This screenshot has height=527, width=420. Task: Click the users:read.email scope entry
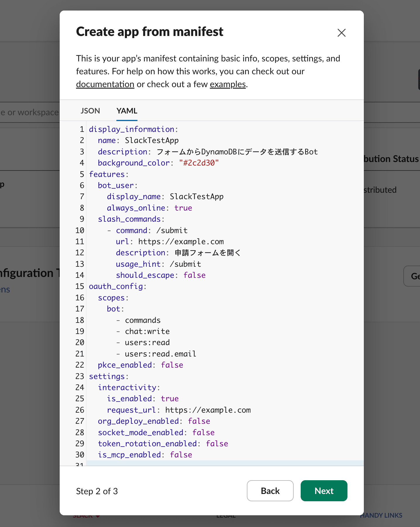(160, 354)
